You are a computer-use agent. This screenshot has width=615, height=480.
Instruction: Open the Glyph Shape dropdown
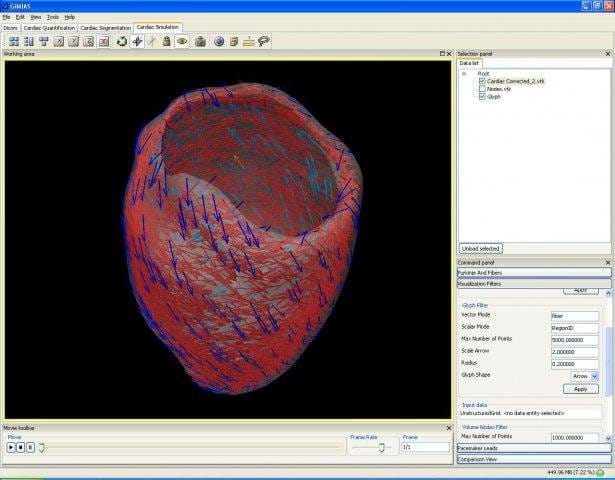[x=594, y=376]
